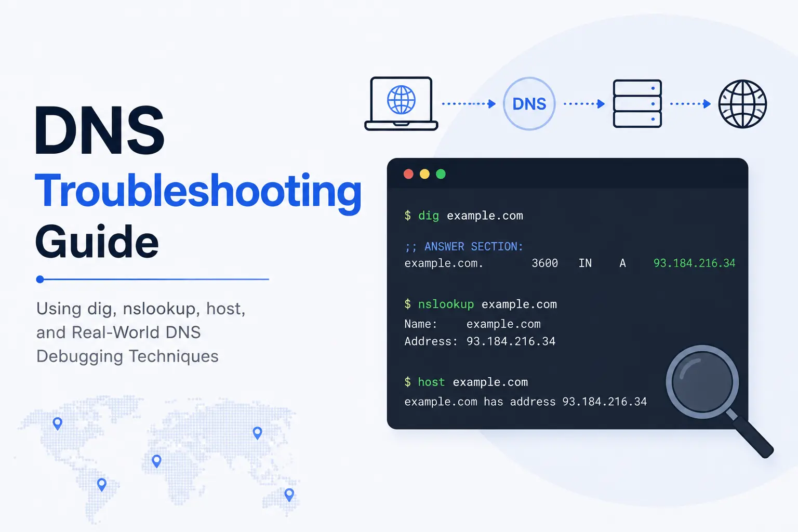798x532 pixels.
Task: Click the record type "A"
Action: pyautogui.click(x=622, y=263)
